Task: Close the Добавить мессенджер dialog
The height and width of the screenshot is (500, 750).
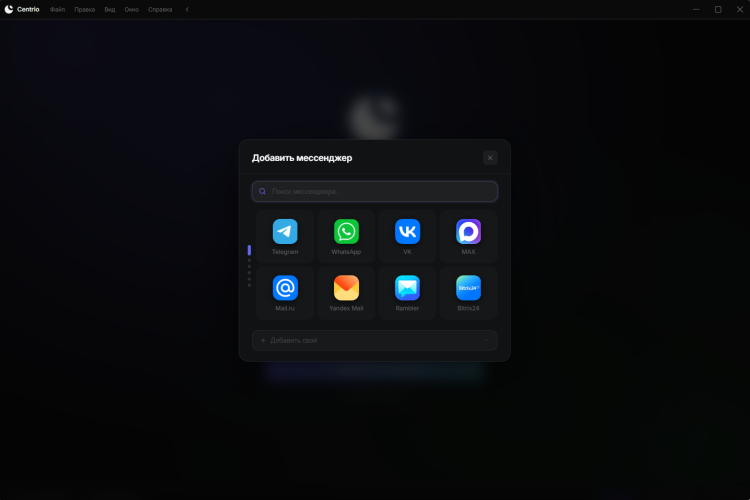Action: (490, 158)
